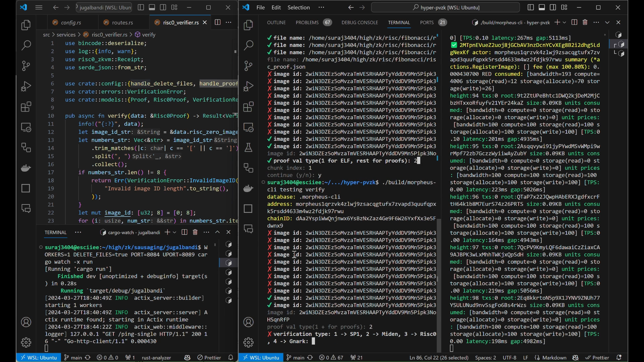Screen dimensions: 644x362
Task: Open launch profile dropdown next to hyper-pvzk new terminal
Action: (565, 22)
